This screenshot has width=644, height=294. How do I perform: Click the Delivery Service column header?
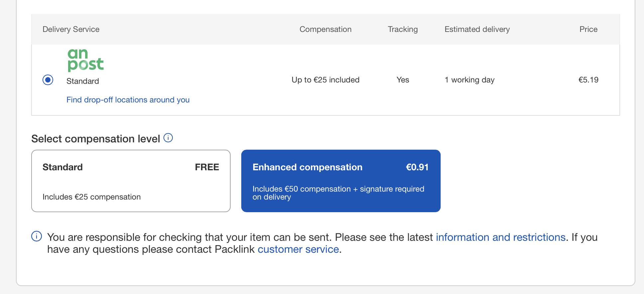pyautogui.click(x=71, y=29)
